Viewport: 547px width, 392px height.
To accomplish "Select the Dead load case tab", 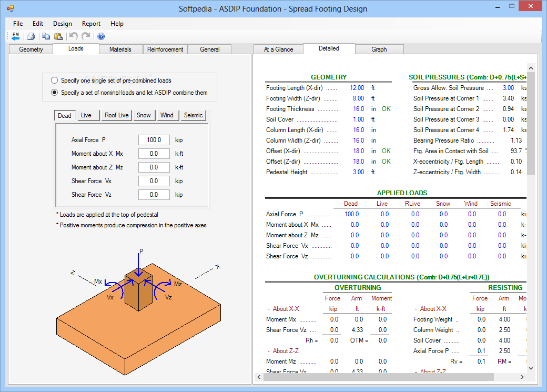I will point(65,116).
